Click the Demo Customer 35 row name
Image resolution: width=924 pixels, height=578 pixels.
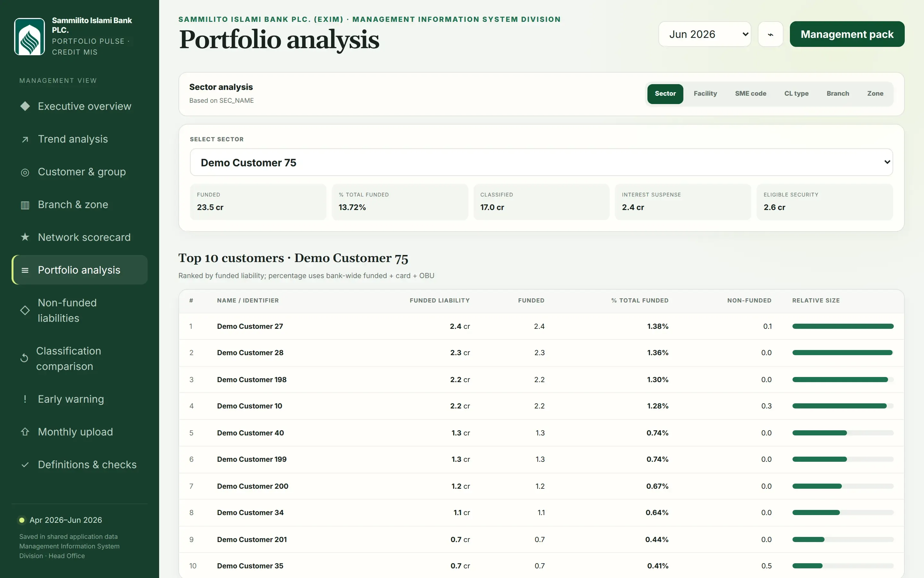click(250, 566)
